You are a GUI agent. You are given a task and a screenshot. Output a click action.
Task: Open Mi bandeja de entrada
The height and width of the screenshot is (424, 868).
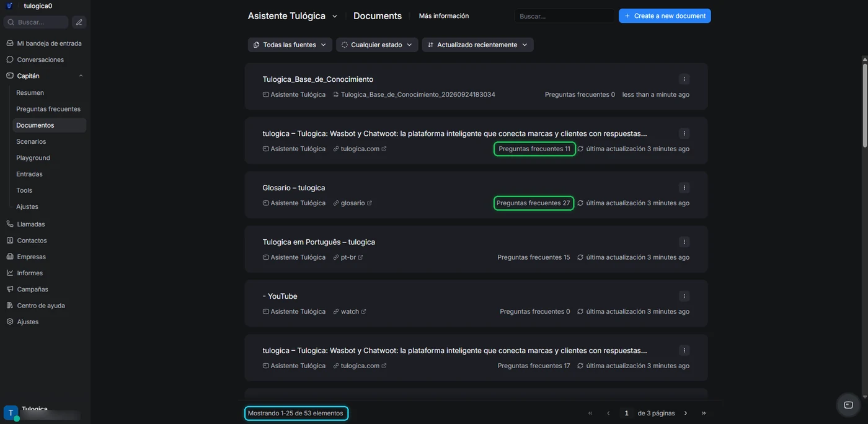pos(45,43)
